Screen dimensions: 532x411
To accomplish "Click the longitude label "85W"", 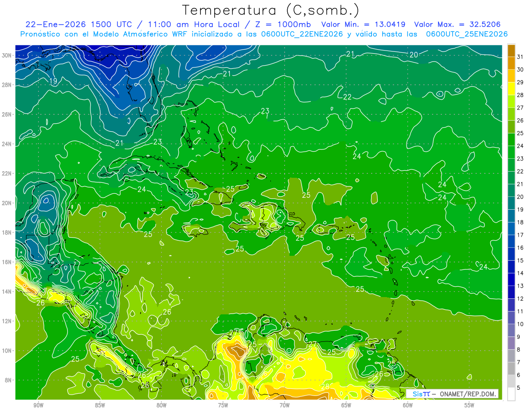I will tap(100, 406).
